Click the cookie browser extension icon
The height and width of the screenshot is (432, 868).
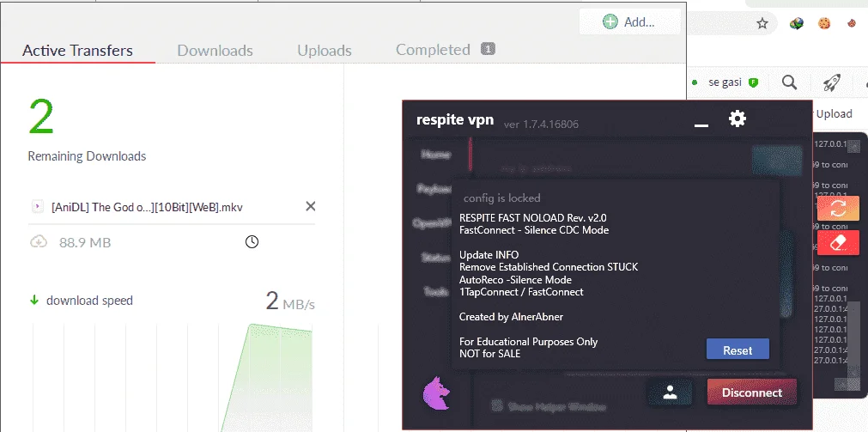(x=824, y=23)
